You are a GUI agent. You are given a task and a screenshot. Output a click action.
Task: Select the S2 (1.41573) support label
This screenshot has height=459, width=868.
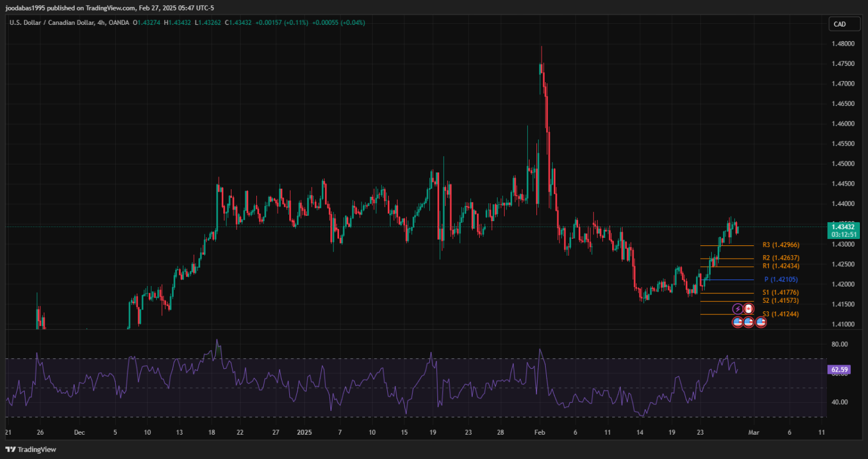781,300
